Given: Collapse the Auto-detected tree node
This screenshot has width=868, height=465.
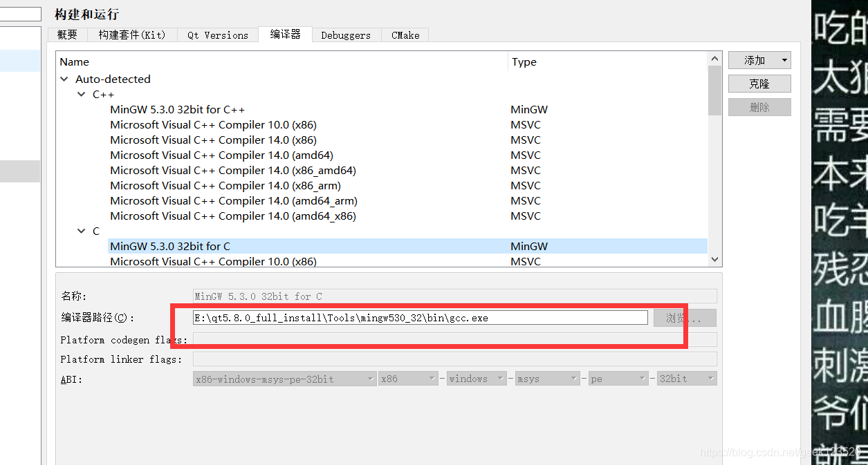Looking at the screenshot, I should [64, 79].
